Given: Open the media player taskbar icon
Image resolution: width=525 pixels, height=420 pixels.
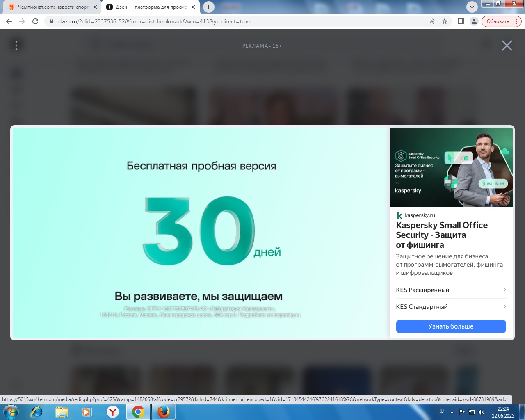Looking at the screenshot, I should point(87,412).
